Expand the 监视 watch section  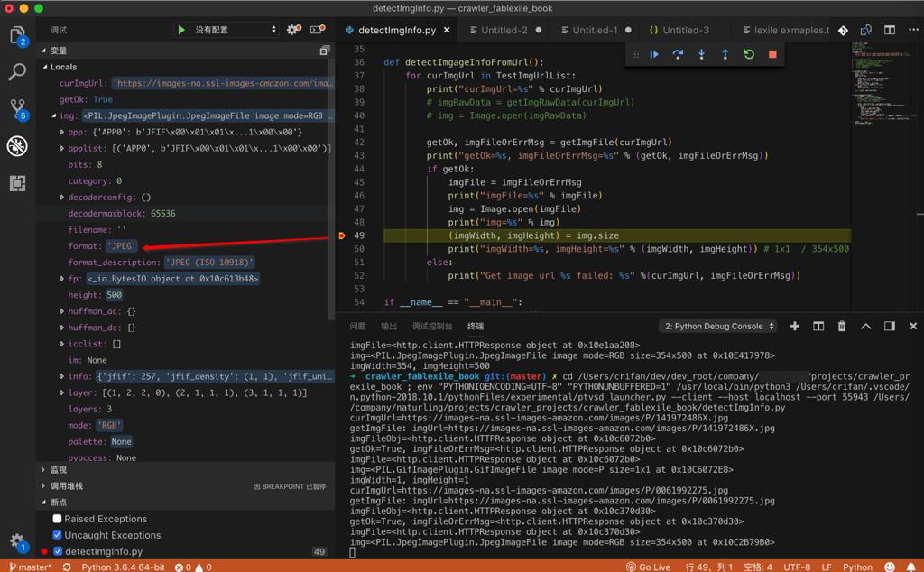pyautogui.click(x=43, y=470)
